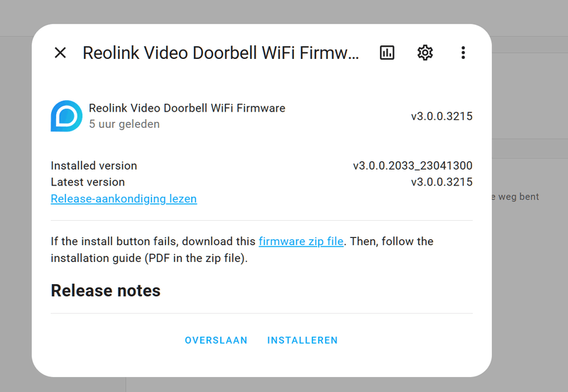Click the 'Installed version' label
Viewport: 568px width, 392px height.
click(94, 165)
